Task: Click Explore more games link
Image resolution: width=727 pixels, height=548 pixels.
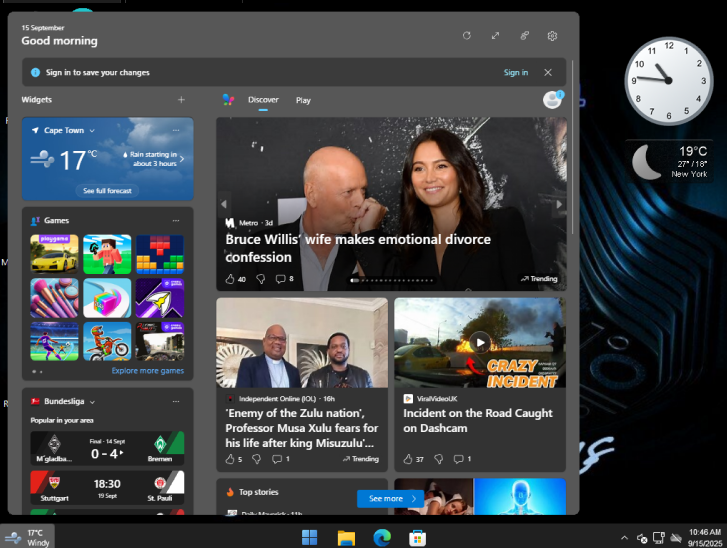Action: coord(147,370)
